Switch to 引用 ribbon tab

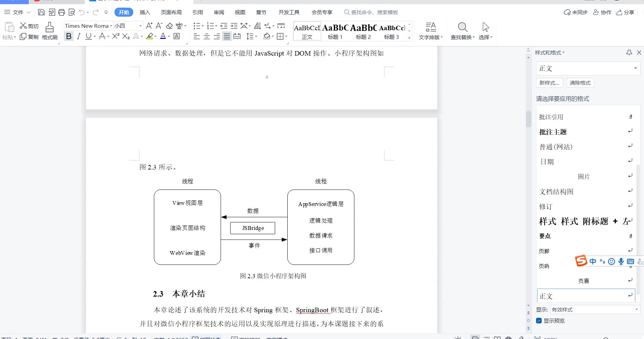(197, 13)
